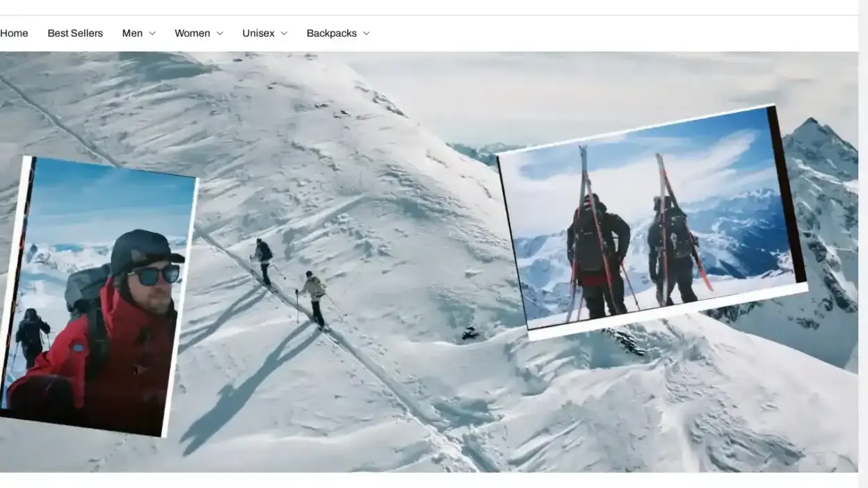Open the Men menu item
Viewport: 868px width, 488px height.
(x=132, y=33)
